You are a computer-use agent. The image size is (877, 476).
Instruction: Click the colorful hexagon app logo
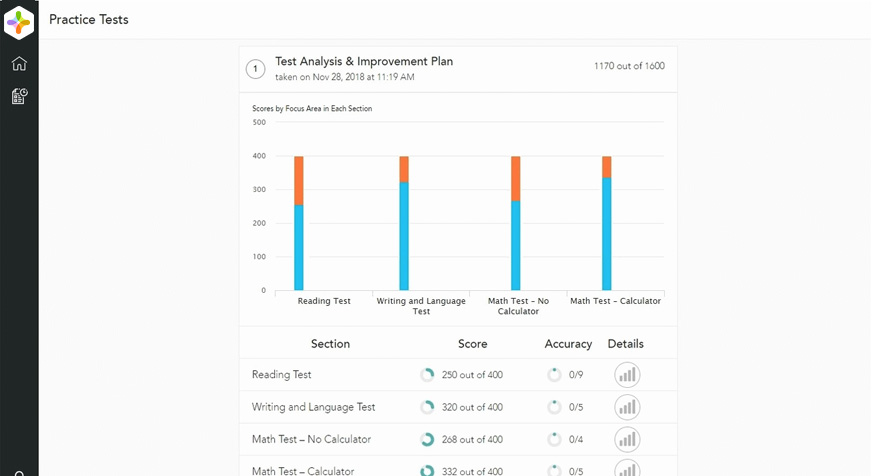(19, 21)
